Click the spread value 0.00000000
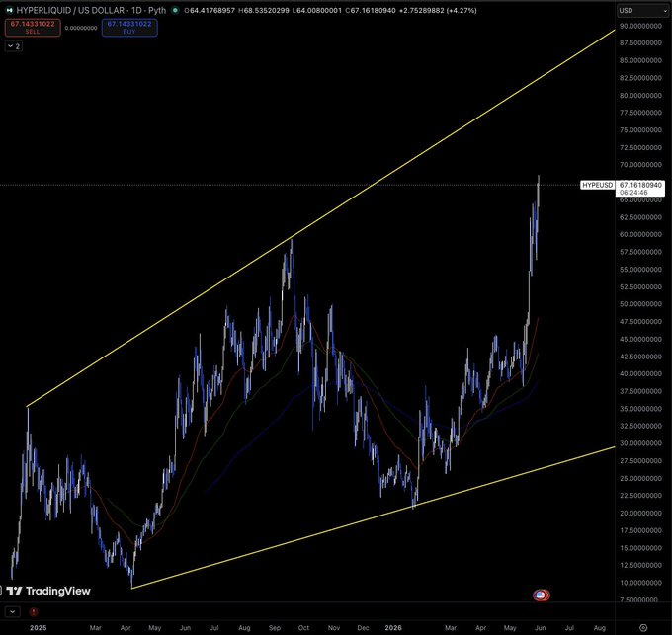Image resolution: width=672 pixels, height=635 pixels. pos(81,28)
